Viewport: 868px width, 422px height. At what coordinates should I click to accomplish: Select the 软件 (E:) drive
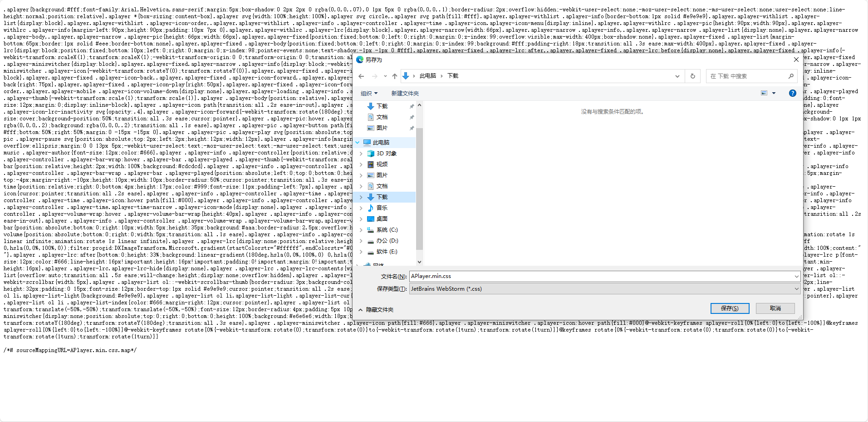(x=387, y=252)
